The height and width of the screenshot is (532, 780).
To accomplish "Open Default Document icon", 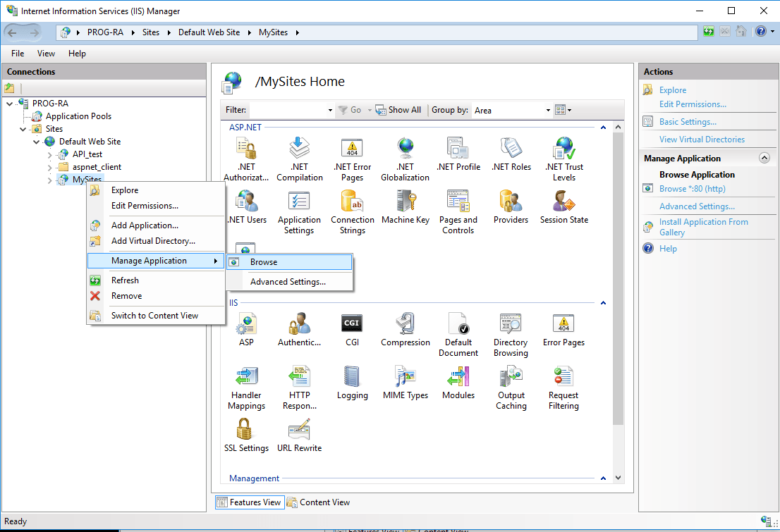I will (x=458, y=323).
